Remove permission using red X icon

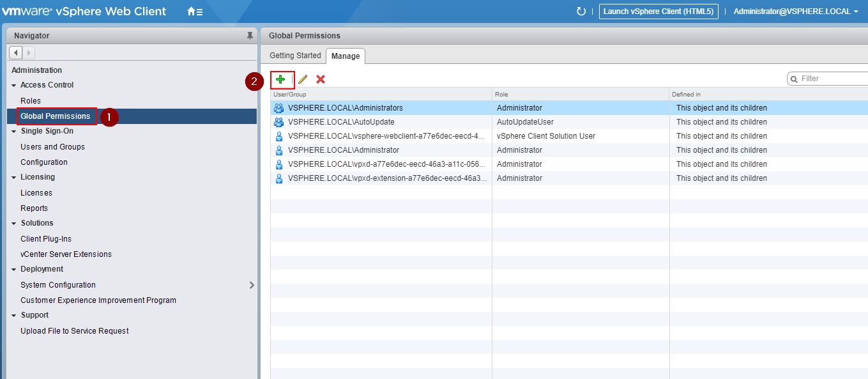321,79
